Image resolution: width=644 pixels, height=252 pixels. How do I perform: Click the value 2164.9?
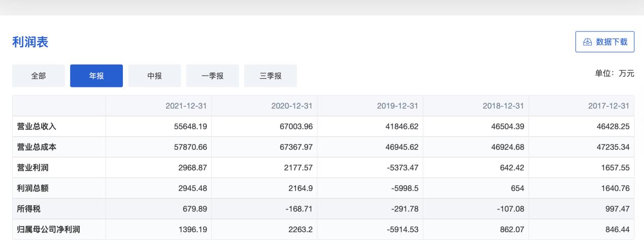[300, 188]
